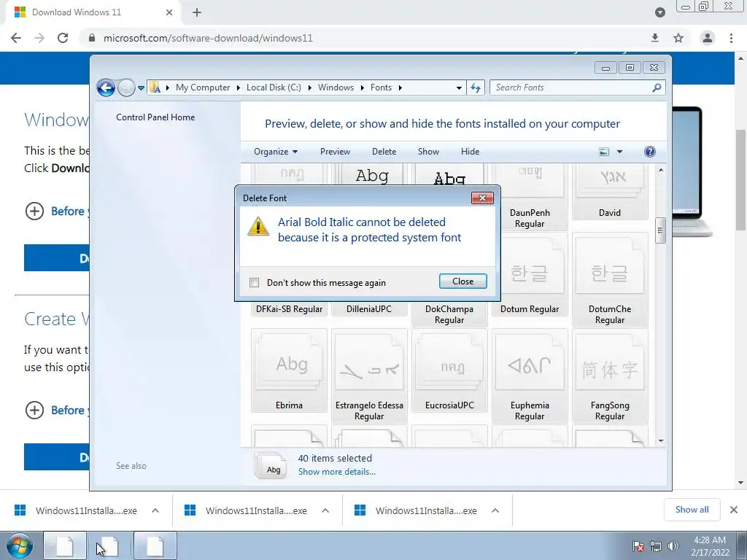Viewport: 747px width, 560px height.
Task: Select EucrosiaUPC font icon
Action: pyautogui.click(x=449, y=370)
